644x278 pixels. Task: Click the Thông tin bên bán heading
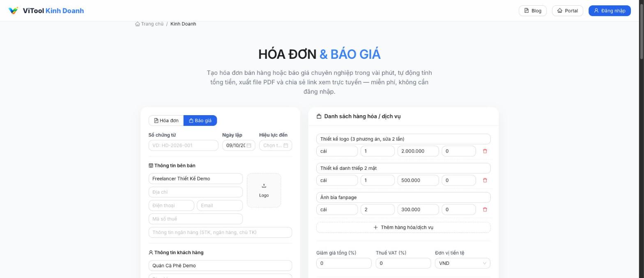[x=172, y=166]
